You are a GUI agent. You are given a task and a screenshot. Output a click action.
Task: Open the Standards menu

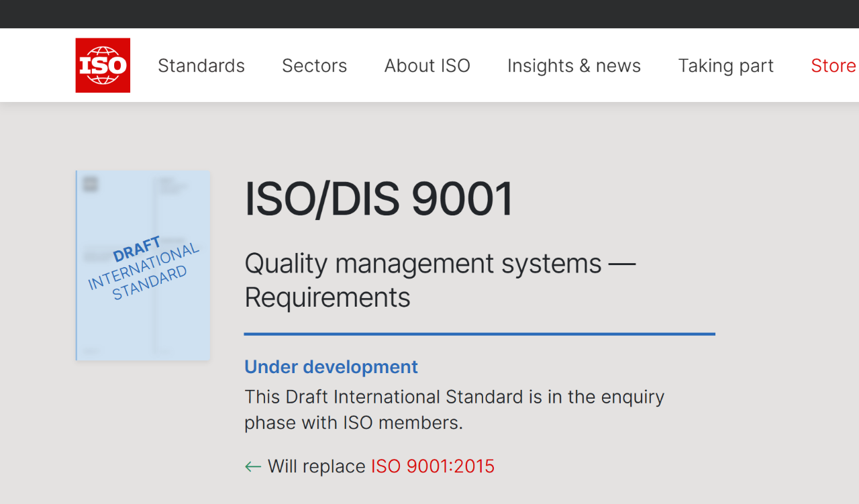point(201,66)
